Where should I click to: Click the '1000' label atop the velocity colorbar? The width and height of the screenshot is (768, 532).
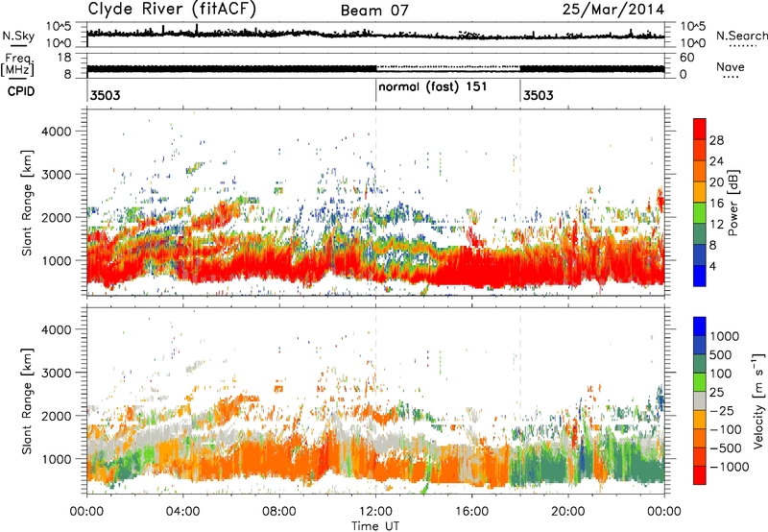tap(725, 336)
